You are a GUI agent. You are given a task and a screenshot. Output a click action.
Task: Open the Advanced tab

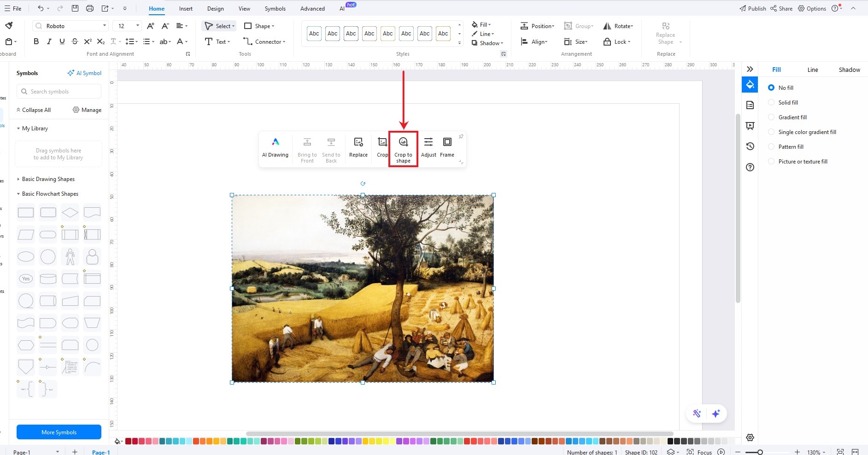(x=312, y=8)
